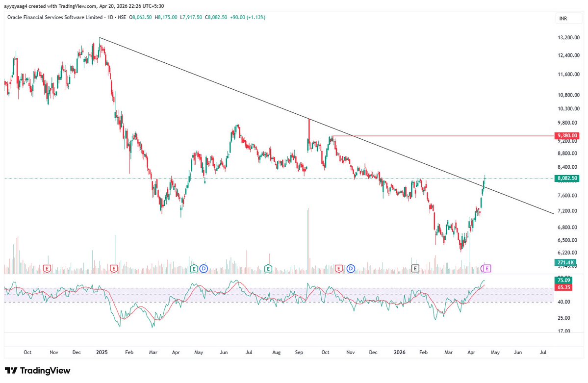Click the high value H8,175.00
Image resolution: width=588 pixels, height=383 pixels.
click(x=167, y=17)
